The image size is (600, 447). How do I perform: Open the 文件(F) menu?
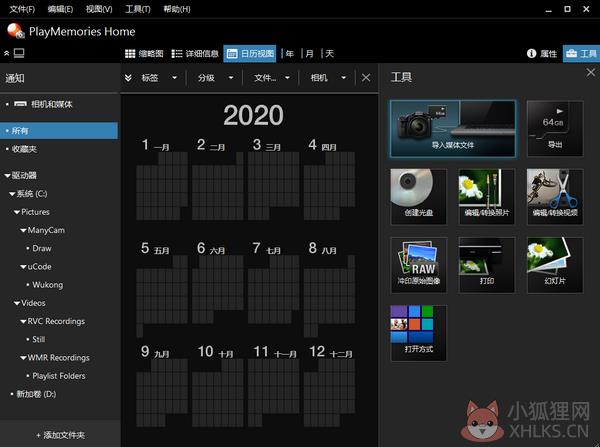(22, 9)
